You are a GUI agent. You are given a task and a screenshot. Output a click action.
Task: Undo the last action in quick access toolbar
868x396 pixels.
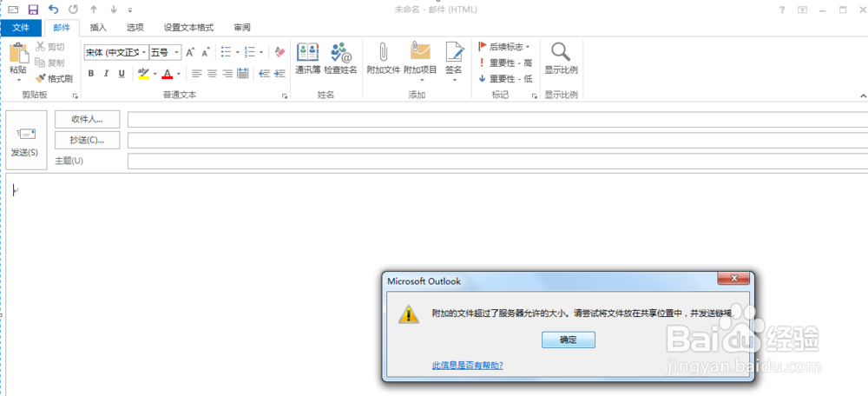pos(53,10)
